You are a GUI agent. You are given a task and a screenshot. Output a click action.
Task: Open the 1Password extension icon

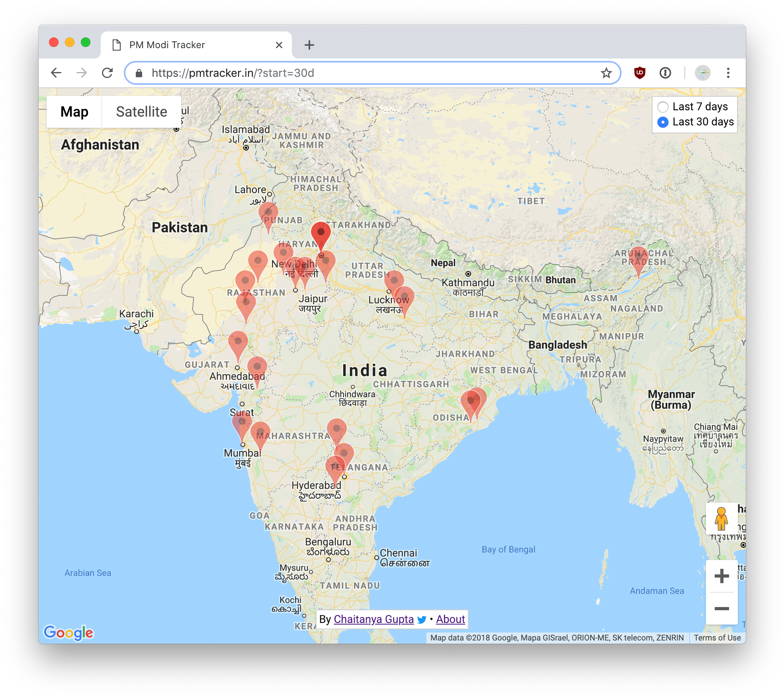[x=665, y=73]
